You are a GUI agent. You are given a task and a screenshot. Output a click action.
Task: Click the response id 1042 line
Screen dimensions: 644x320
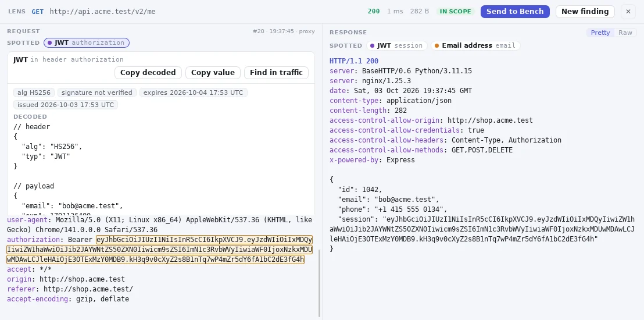pyautogui.click(x=360, y=190)
